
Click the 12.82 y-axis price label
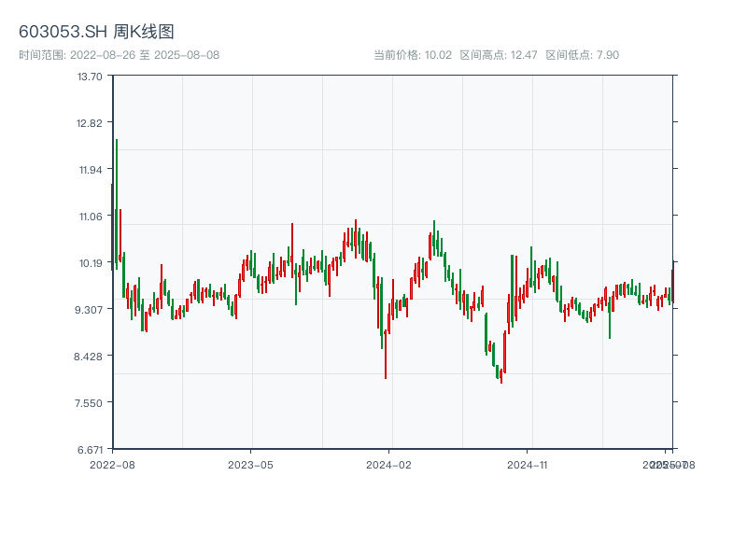coord(90,123)
